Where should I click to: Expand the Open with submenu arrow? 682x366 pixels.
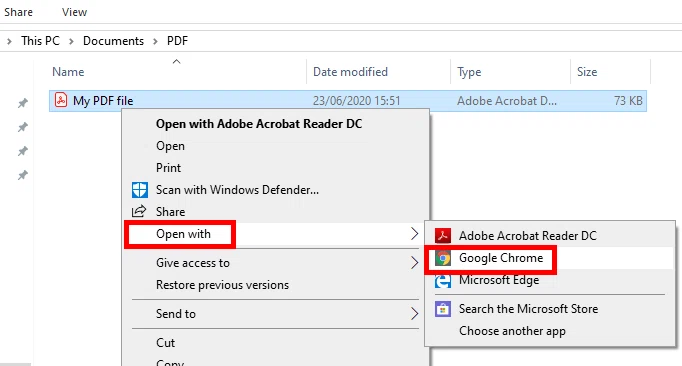click(x=414, y=234)
